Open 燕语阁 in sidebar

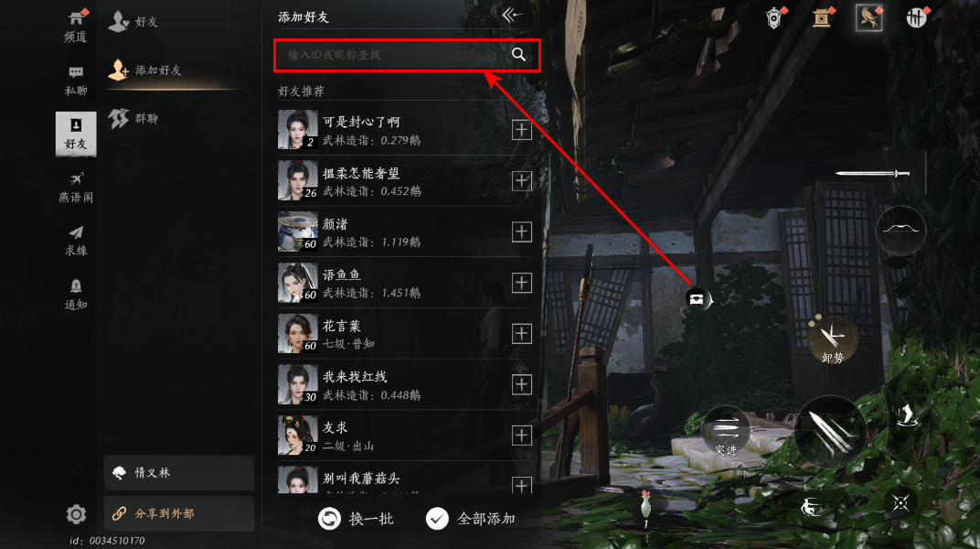coord(76,188)
